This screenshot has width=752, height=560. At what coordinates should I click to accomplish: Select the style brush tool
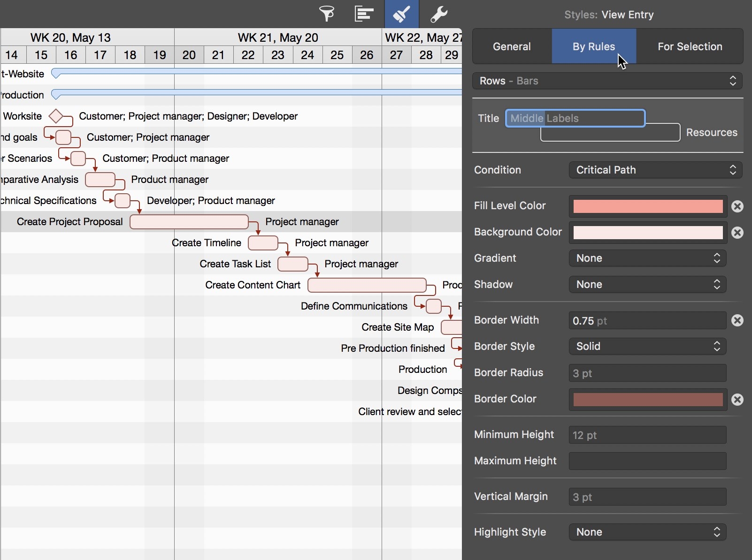pos(401,14)
